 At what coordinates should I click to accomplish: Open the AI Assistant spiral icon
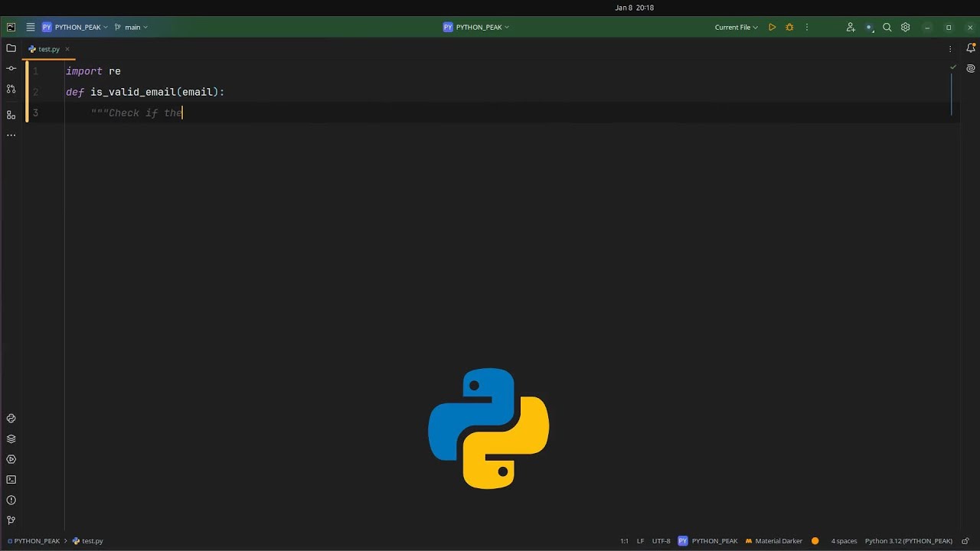pyautogui.click(x=971, y=68)
